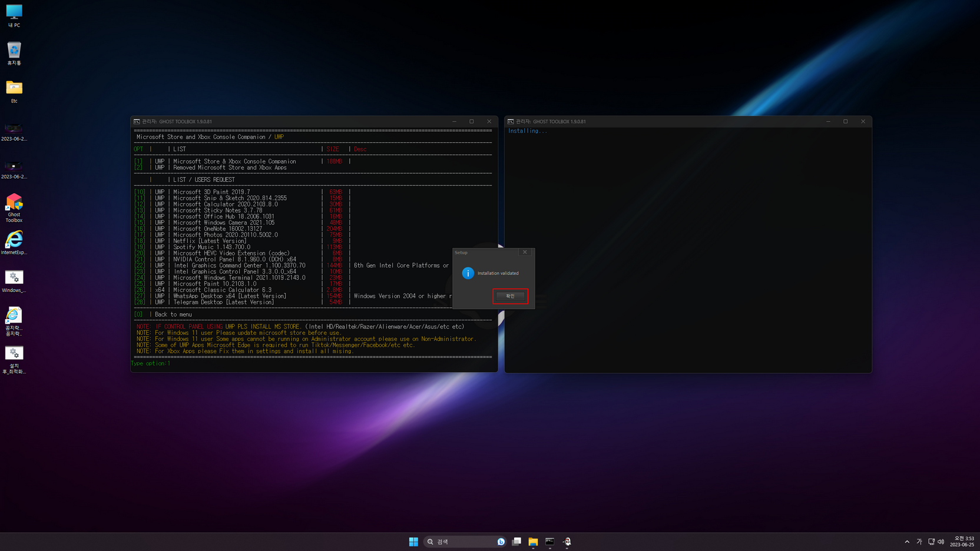Image resolution: width=980 pixels, height=551 pixels.
Task: Click the 'Installation validated' message text
Action: pos(498,273)
